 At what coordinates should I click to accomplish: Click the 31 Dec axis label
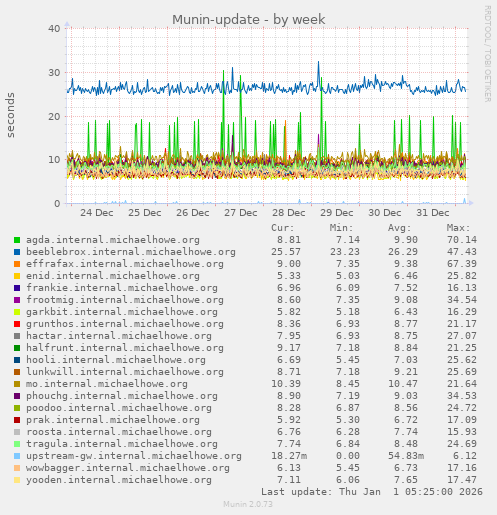pyautogui.click(x=433, y=213)
